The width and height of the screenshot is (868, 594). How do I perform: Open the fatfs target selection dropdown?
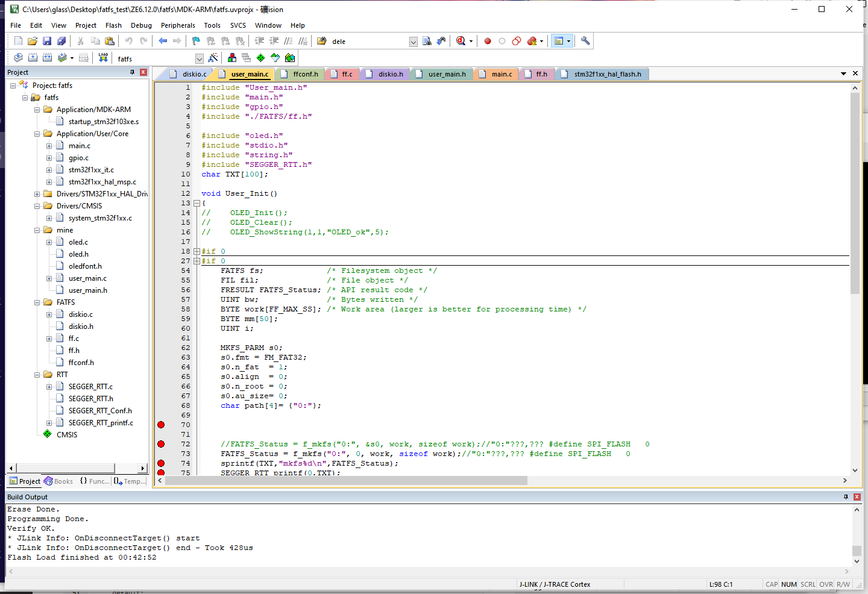[x=199, y=58]
